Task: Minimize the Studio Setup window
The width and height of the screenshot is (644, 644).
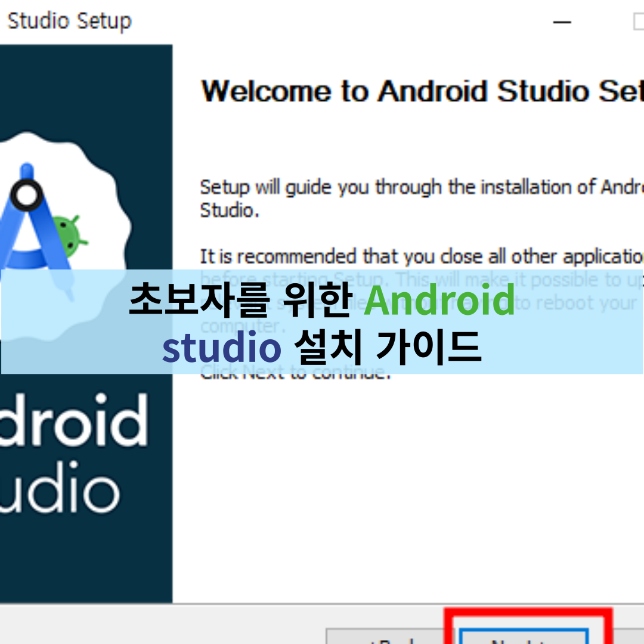Action: coord(562,22)
